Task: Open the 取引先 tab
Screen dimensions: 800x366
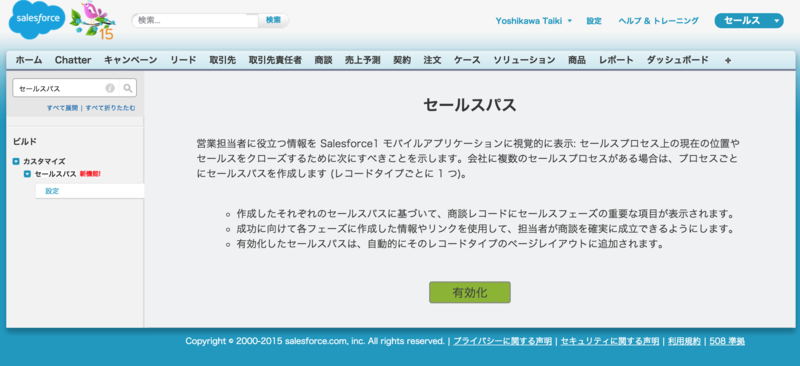Action: tap(222, 60)
